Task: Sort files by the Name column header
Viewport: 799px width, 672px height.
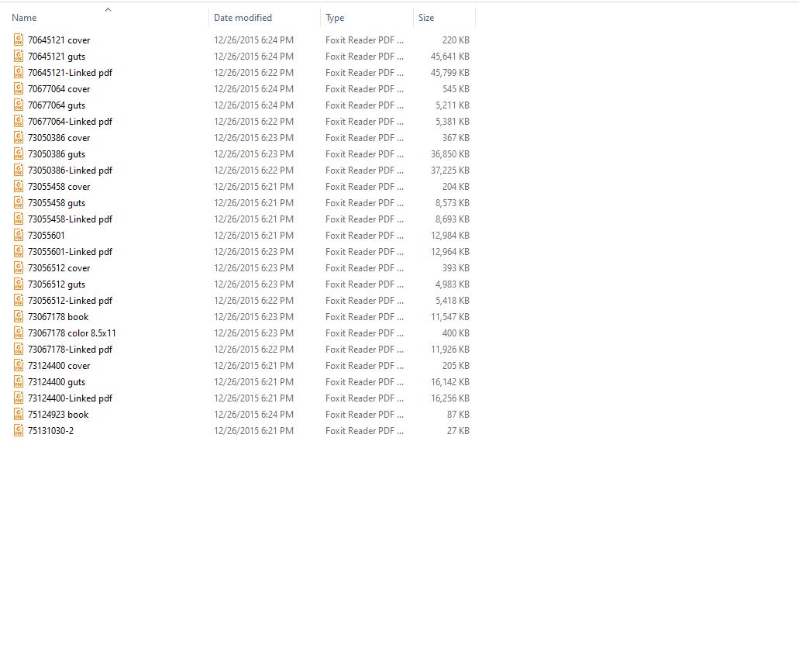Action: click(x=24, y=18)
